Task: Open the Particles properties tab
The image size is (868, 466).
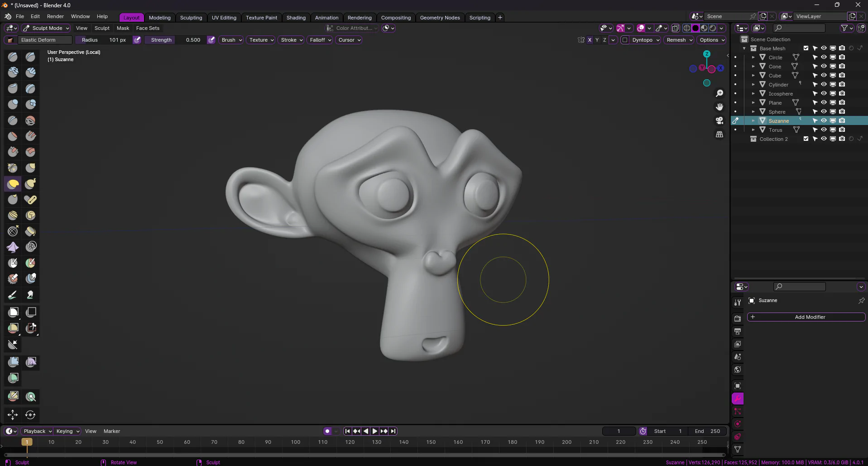Action: click(x=738, y=412)
